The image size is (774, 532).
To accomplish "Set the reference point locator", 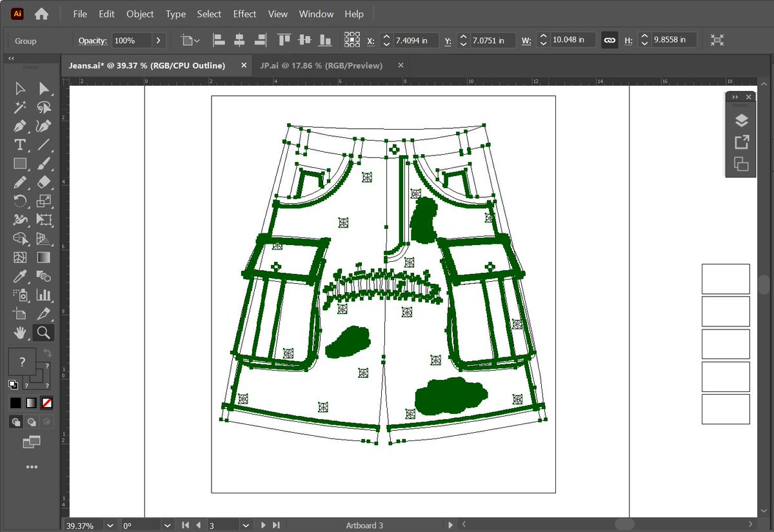I will [352, 40].
